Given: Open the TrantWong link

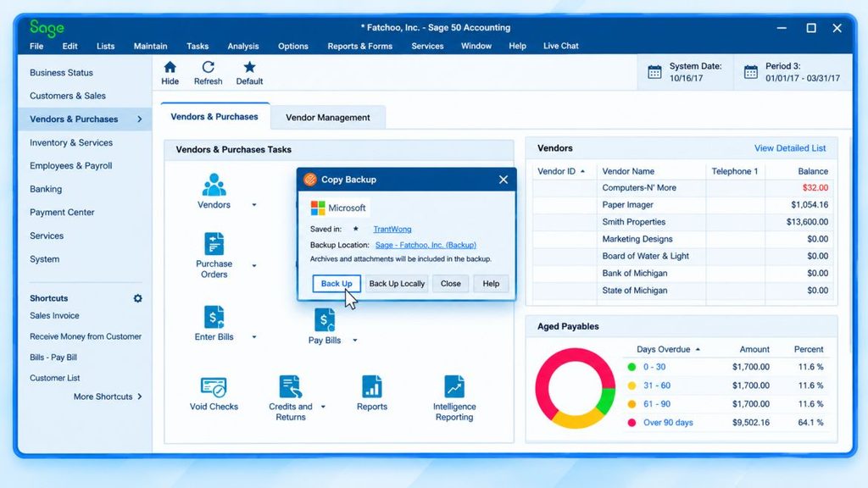Looking at the screenshot, I should pos(392,229).
